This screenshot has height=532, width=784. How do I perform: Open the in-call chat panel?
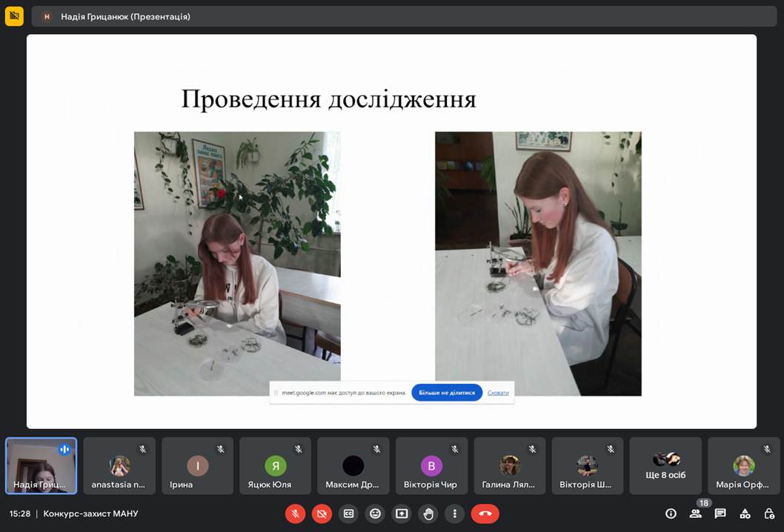(x=720, y=513)
